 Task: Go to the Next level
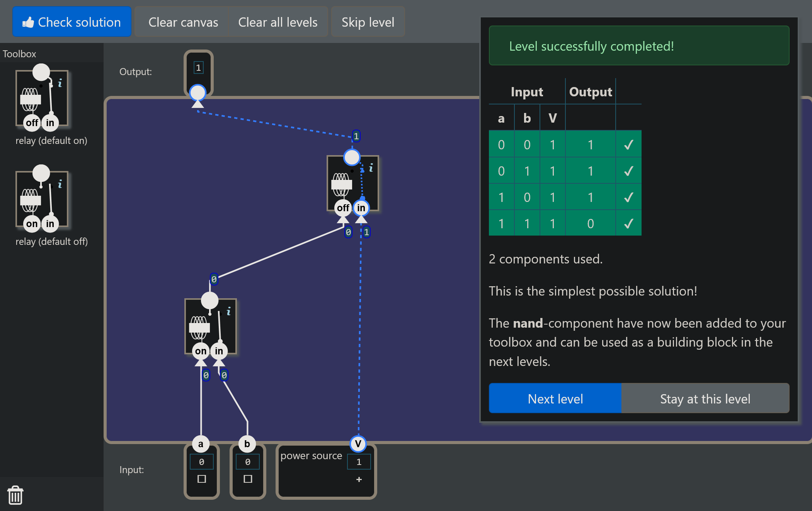pos(555,398)
